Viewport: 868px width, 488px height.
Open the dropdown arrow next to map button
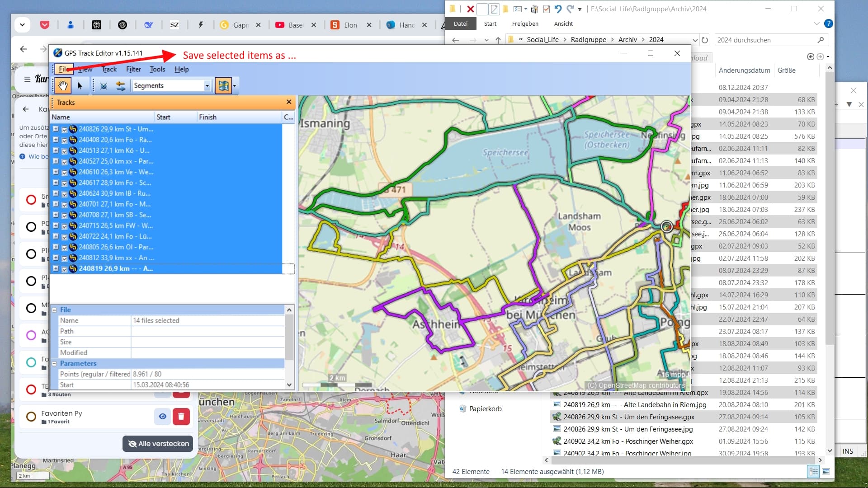(234, 85)
